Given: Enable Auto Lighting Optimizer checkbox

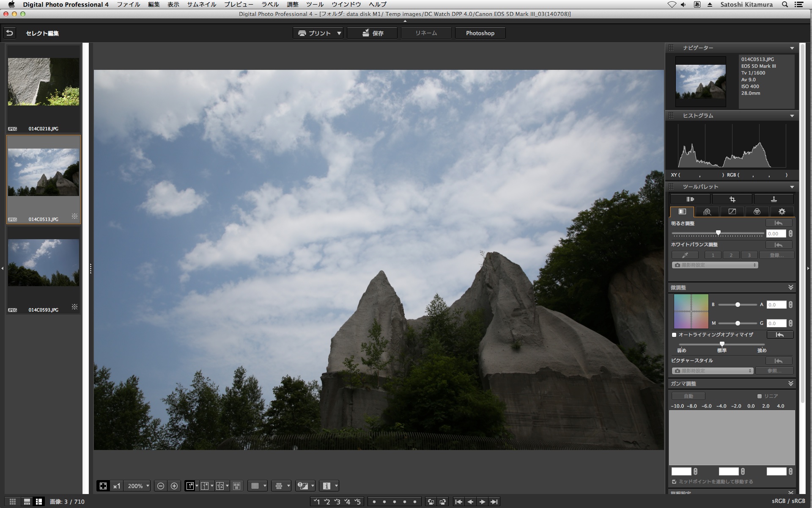Looking at the screenshot, I should (674, 335).
